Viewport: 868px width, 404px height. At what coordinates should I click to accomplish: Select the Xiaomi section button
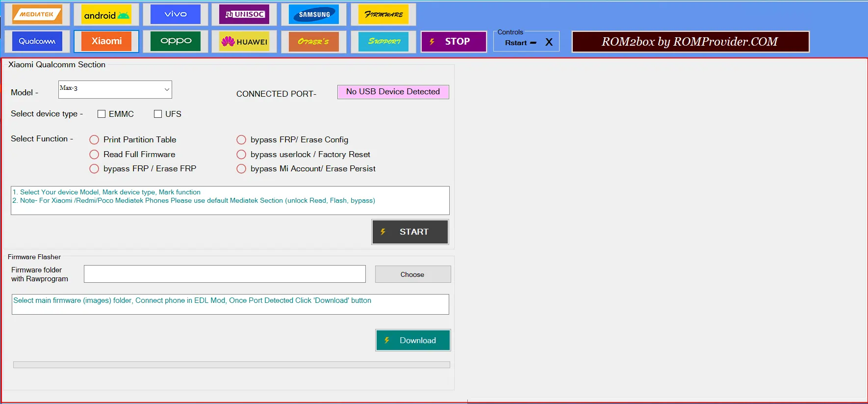click(106, 42)
